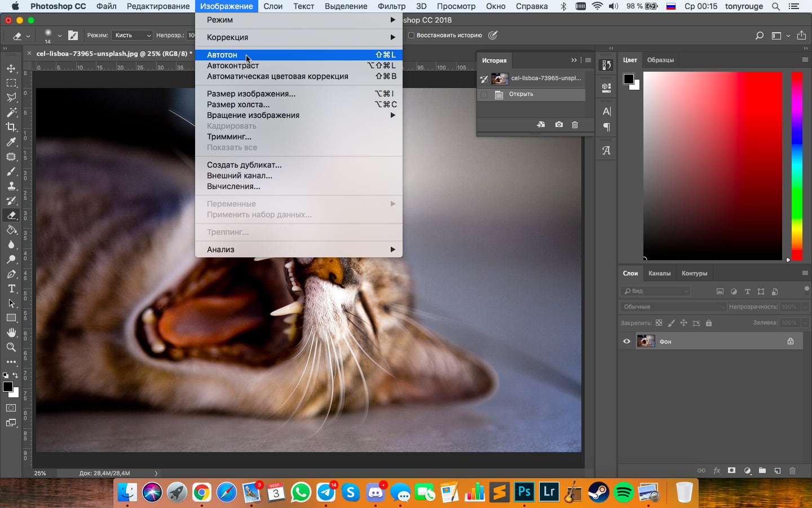
Task: Click the vertical hue spectrum slider
Action: [x=796, y=165]
